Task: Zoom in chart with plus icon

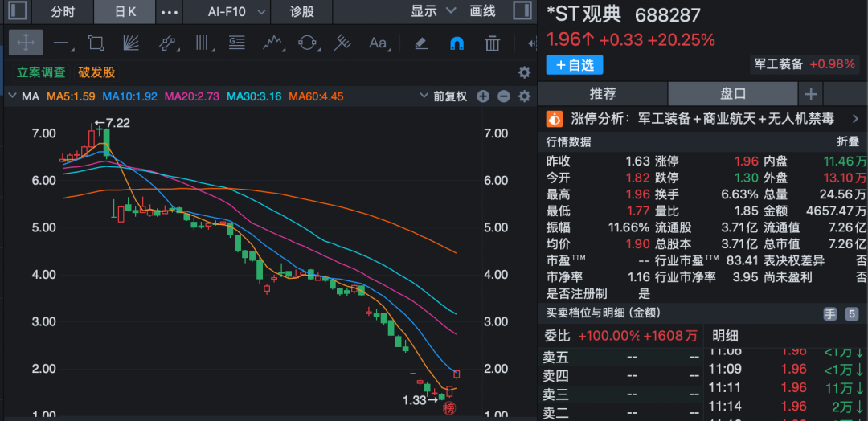Action: click(x=483, y=96)
